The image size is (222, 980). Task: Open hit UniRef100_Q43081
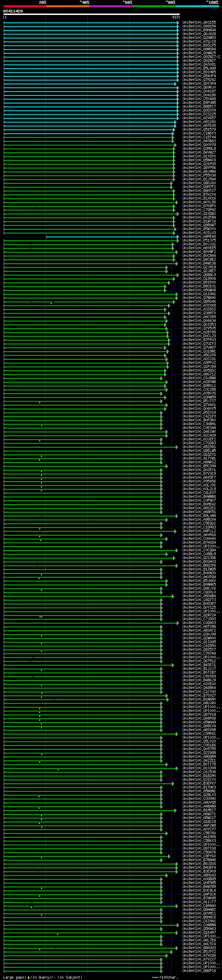pyautogui.click(x=199, y=64)
